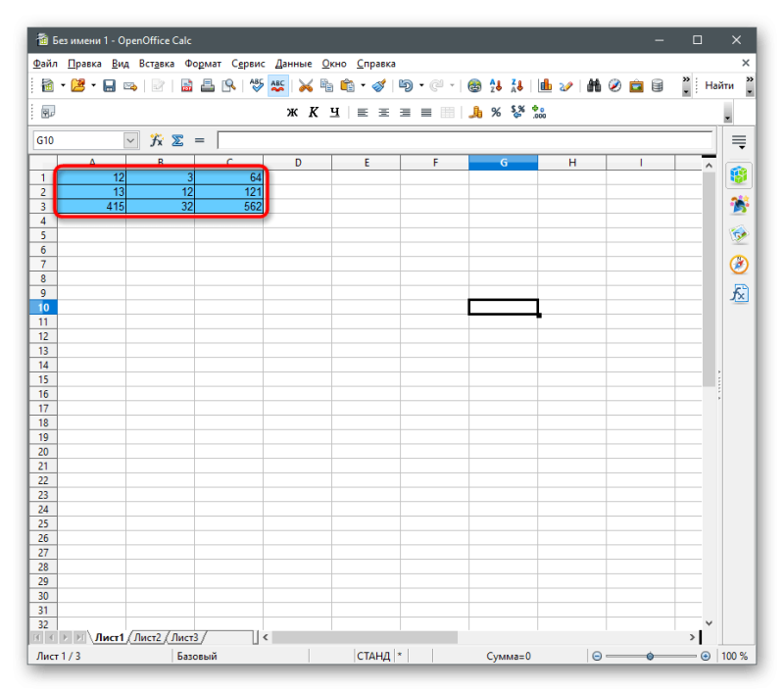Viewport: 784px width, 692px height.
Task: Click zoom out minus button
Action: tap(597, 656)
